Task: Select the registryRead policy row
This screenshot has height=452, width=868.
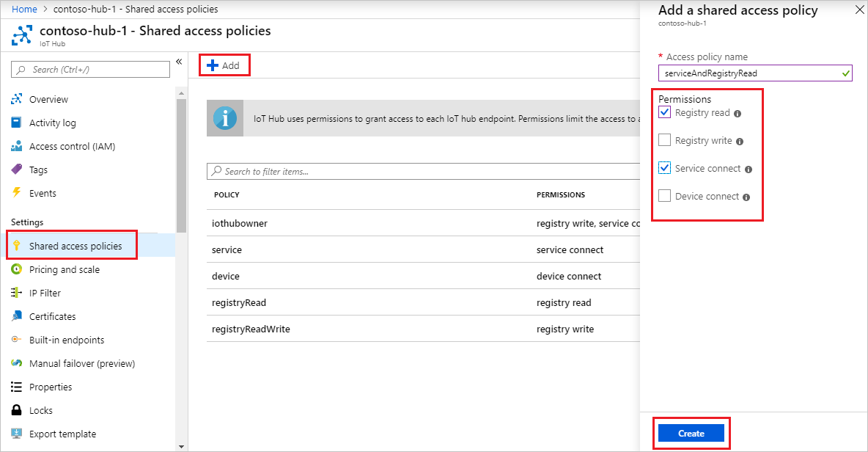Action: point(424,302)
